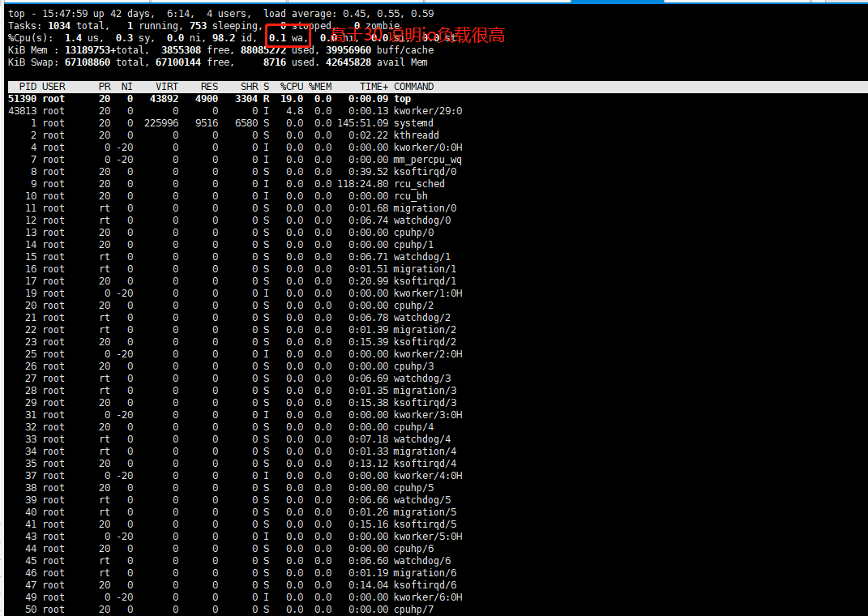Select the cpuhp/2 process command

[413, 306]
